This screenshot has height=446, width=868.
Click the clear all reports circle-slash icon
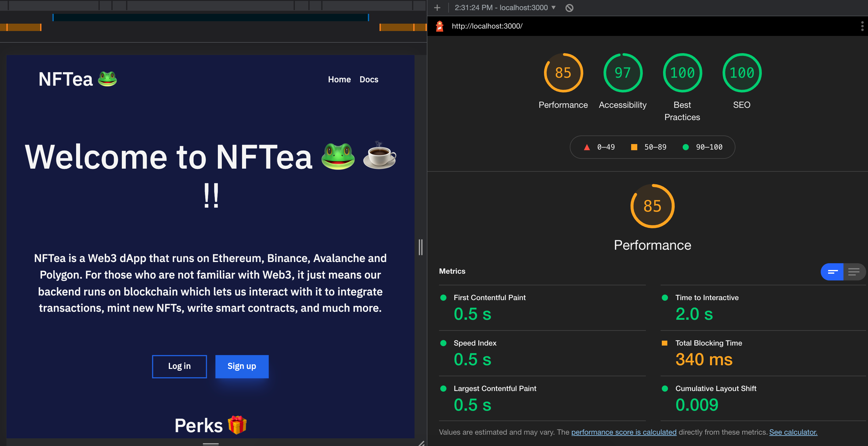pyautogui.click(x=569, y=8)
